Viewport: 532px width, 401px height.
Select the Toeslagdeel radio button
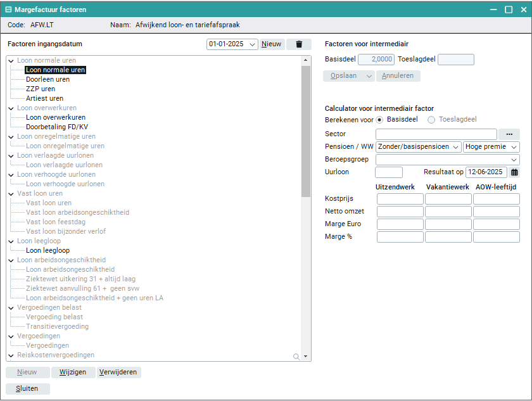click(431, 119)
